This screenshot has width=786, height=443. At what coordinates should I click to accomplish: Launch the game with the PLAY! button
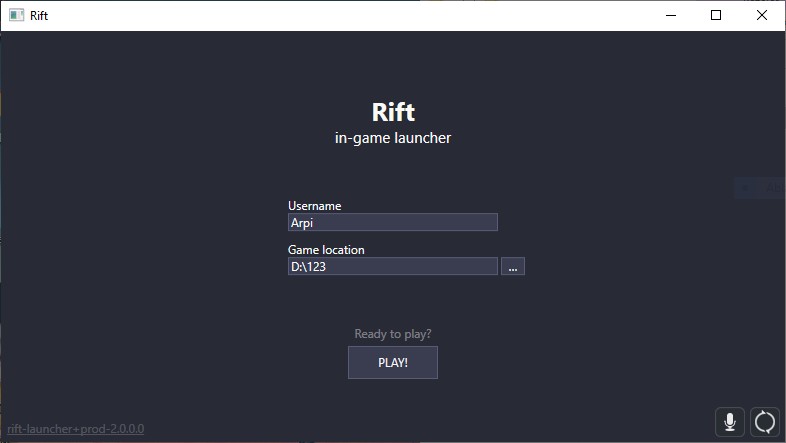click(x=392, y=362)
